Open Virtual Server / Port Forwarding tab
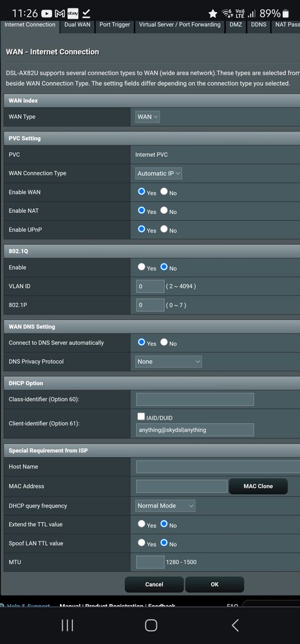Screen dimensions: 300x644 point(180,25)
